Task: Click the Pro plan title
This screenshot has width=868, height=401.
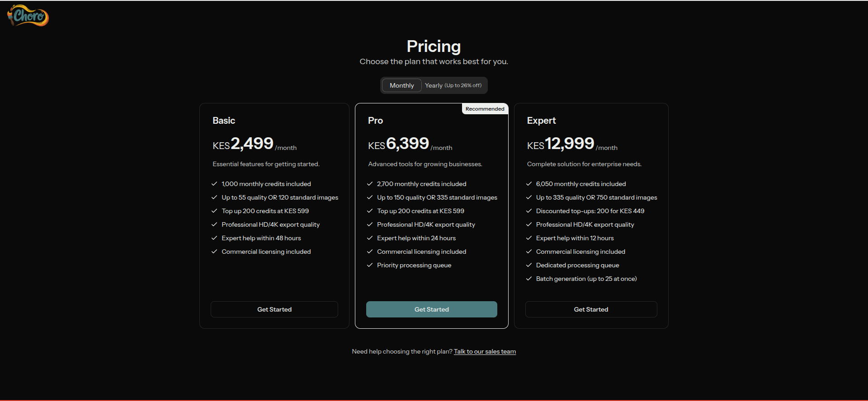Action: [375, 121]
